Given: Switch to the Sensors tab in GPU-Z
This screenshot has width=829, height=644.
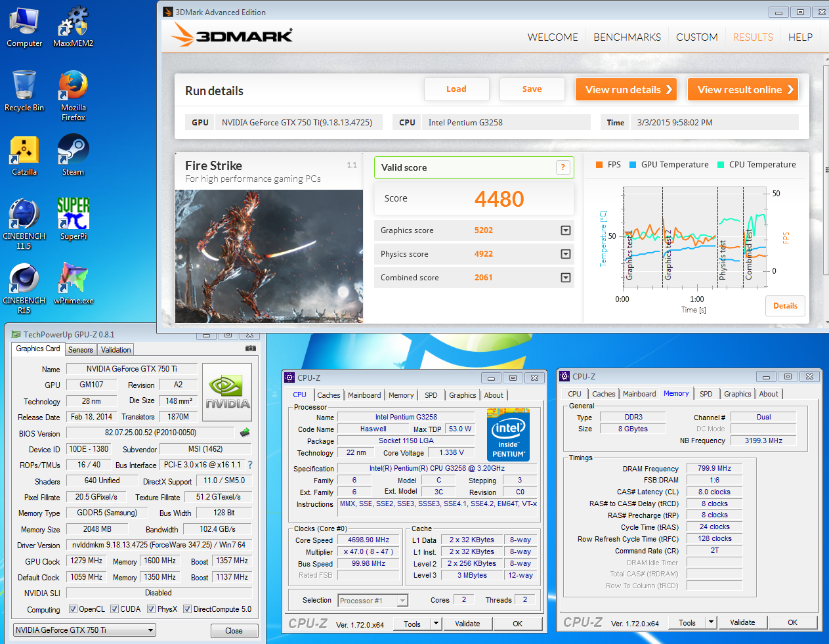Looking at the screenshot, I should pos(81,350).
